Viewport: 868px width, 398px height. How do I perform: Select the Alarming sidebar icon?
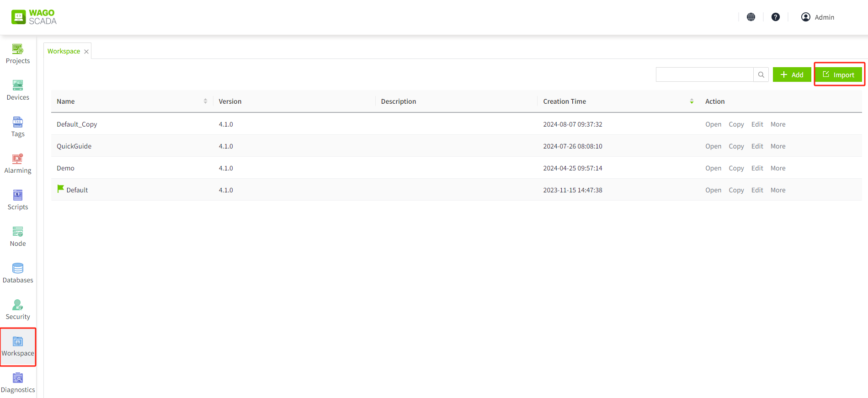[x=18, y=159]
